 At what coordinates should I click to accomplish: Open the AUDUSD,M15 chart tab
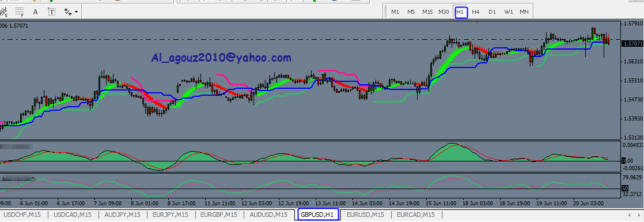[x=268, y=215]
